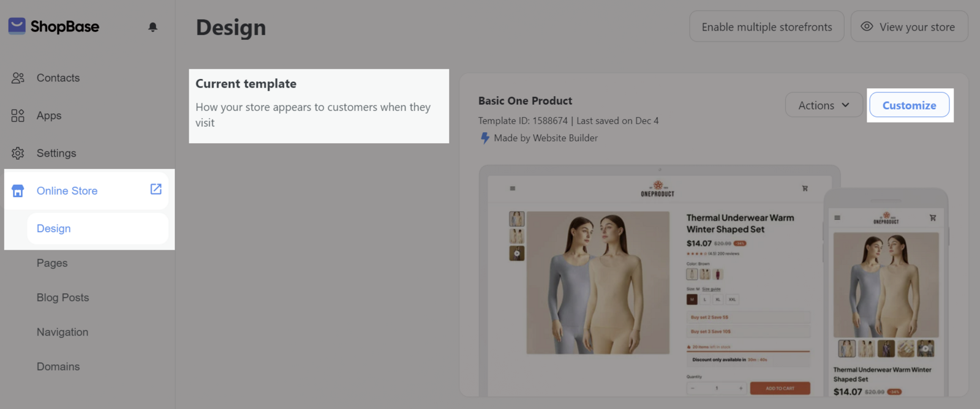Click the Settings gear icon
980x409 pixels.
18,153
